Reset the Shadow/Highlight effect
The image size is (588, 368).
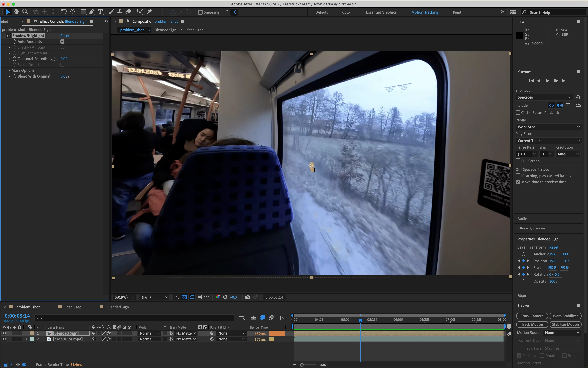click(x=65, y=36)
